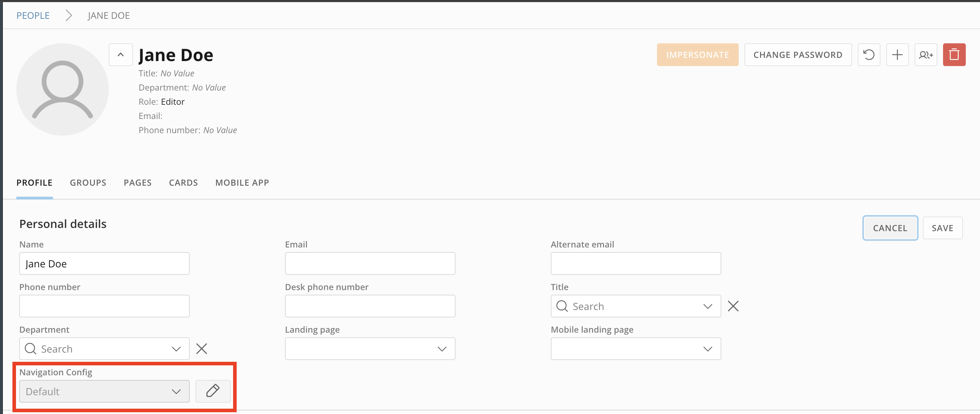The width and height of the screenshot is (980, 414).
Task: Click the Name input containing Jane Doe
Action: (x=104, y=263)
